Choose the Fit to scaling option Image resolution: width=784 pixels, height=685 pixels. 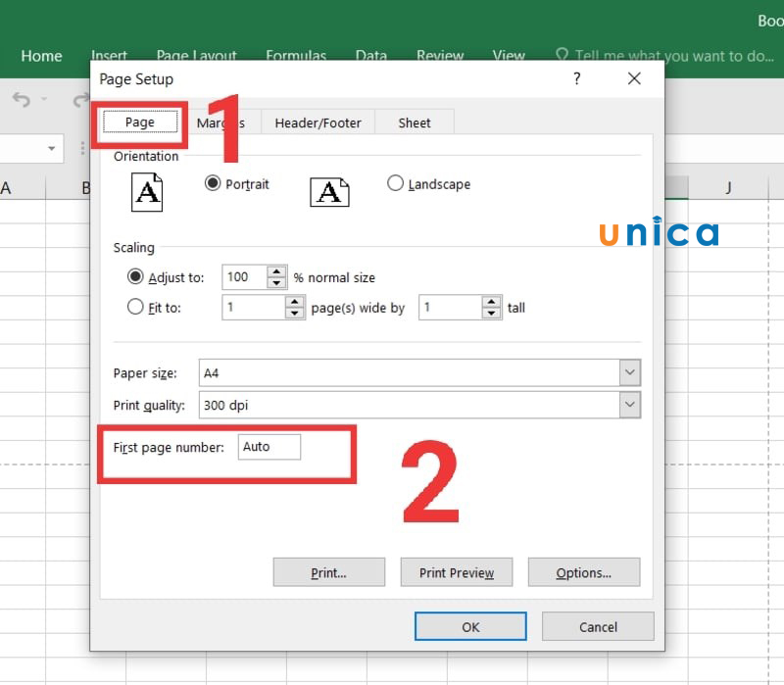(x=135, y=307)
